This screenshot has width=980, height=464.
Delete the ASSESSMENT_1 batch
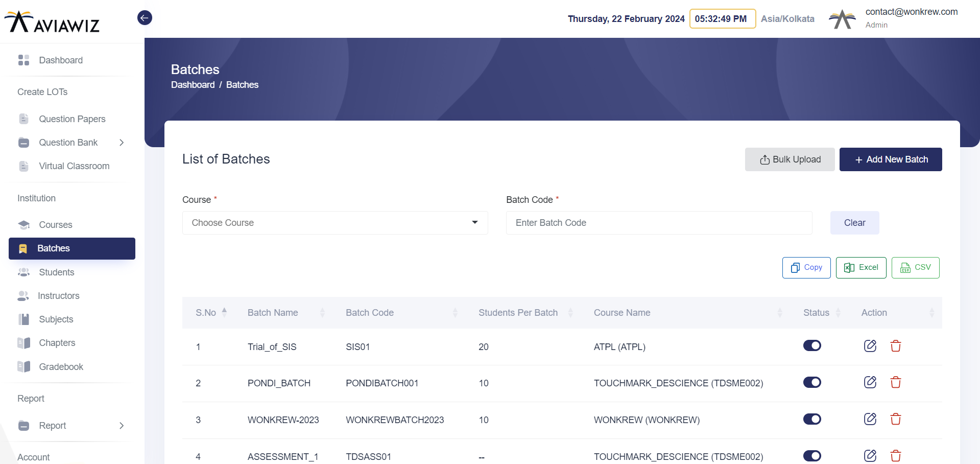pyautogui.click(x=896, y=456)
